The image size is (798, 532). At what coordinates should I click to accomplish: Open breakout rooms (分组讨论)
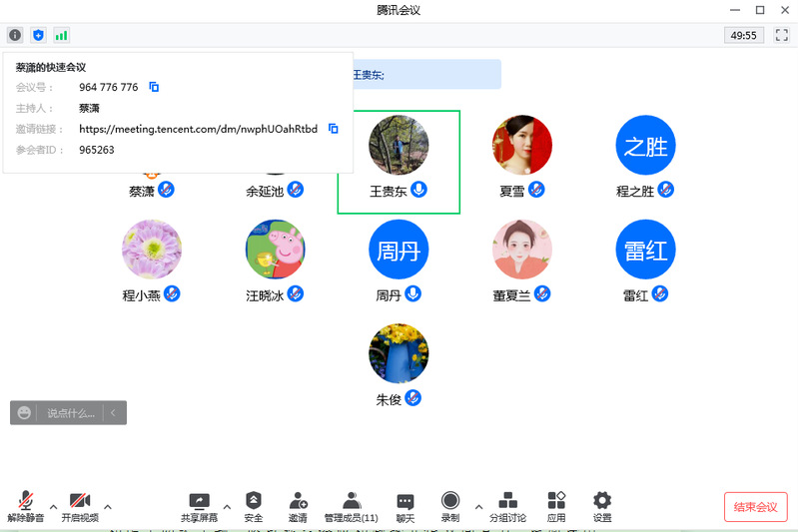[507, 506]
